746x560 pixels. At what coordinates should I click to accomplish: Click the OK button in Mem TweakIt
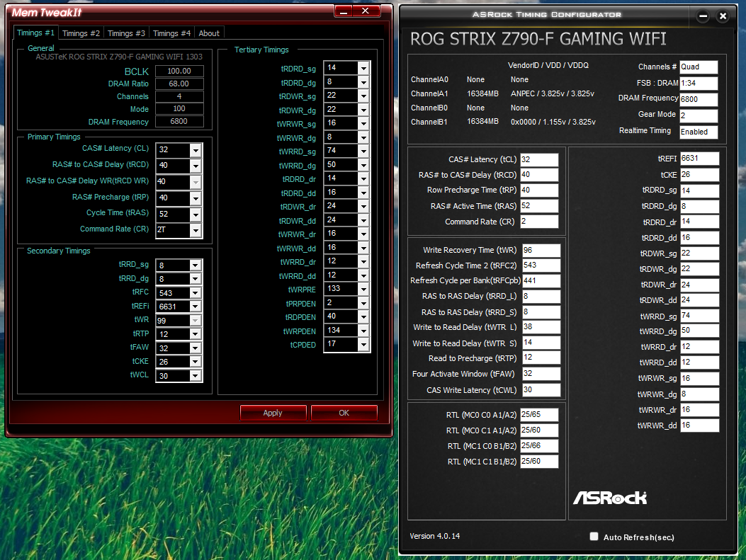point(344,413)
